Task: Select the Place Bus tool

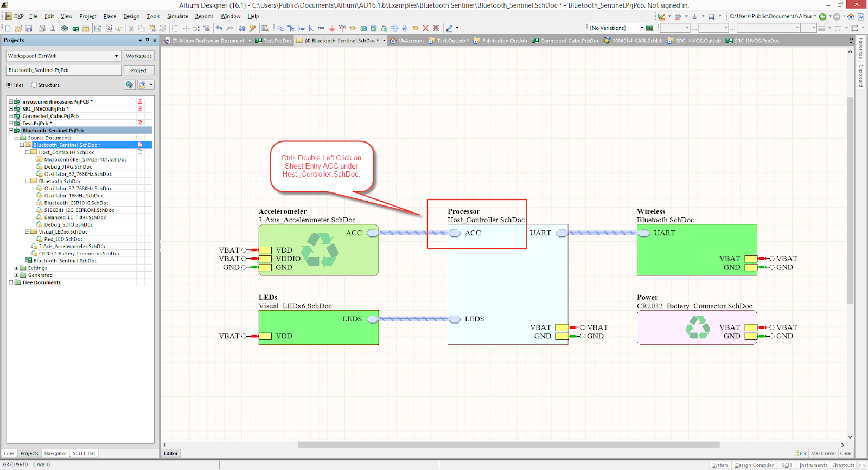Action: [290, 28]
